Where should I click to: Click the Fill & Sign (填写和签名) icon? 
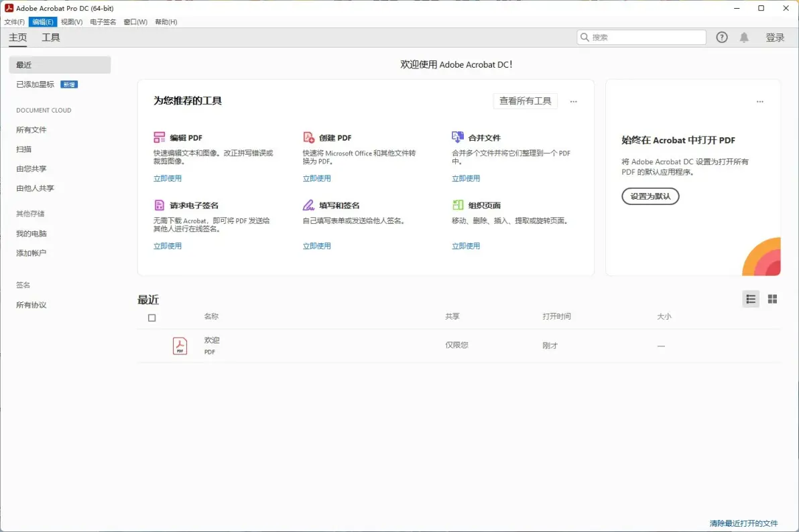[x=308, y=205]
